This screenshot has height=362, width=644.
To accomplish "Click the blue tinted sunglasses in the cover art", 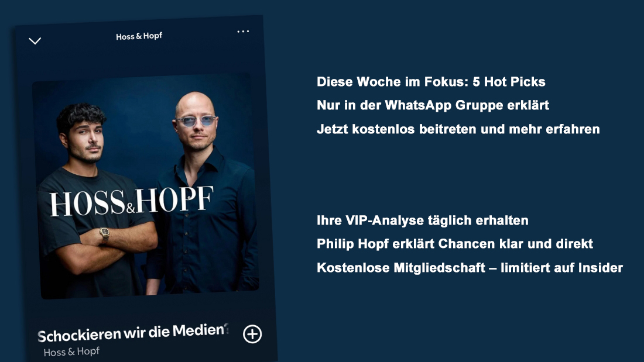I will click(x=196, y=121).
